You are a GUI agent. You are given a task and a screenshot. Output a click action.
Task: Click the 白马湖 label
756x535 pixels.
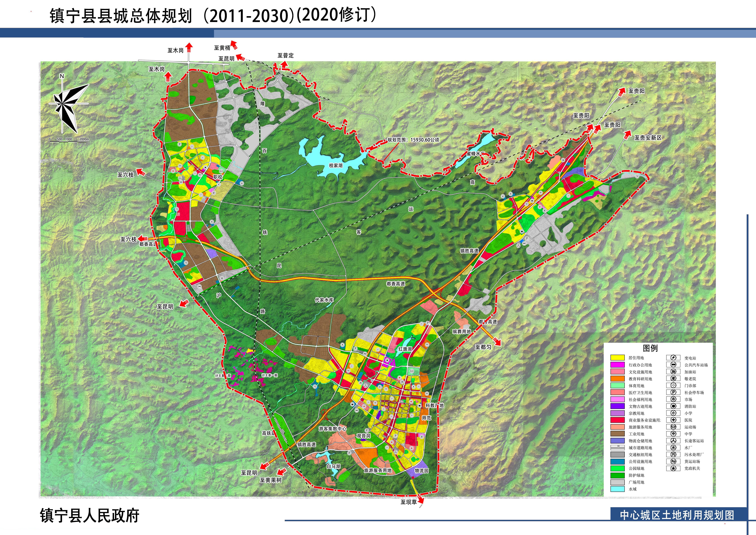tap(334, 466)
